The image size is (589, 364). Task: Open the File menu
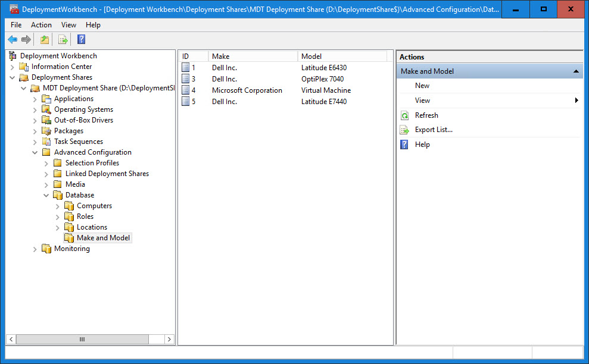16,25
